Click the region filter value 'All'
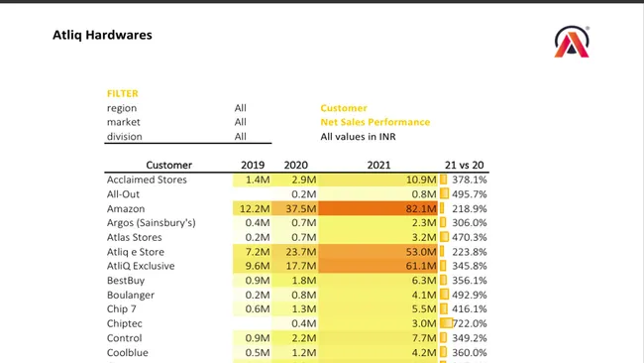This screenshot has height=363, width=644. tap(241, 108)
